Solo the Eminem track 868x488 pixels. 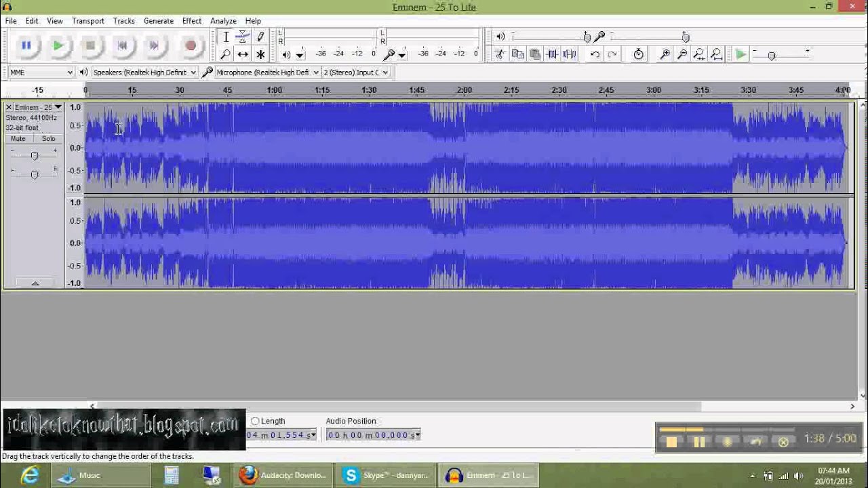pyautogui.click(x=48, y=138)
